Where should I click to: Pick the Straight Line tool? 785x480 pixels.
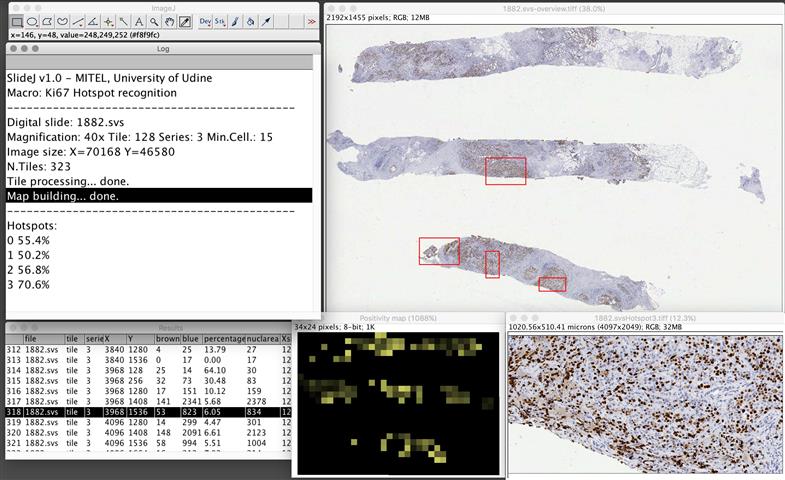click(x=77, y=21)
